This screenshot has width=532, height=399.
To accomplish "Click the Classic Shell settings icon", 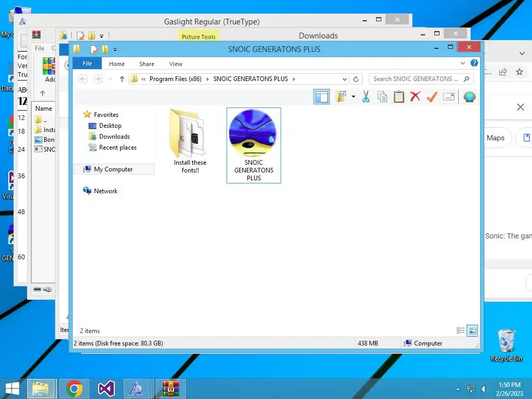I will coord(469,97).
